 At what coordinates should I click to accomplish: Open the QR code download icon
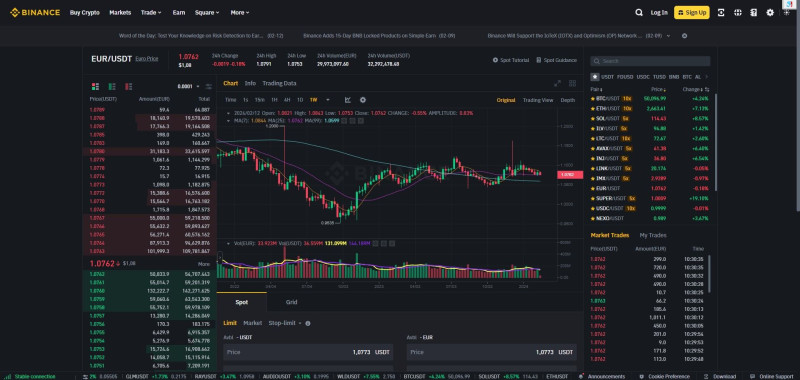click(721, 13)
